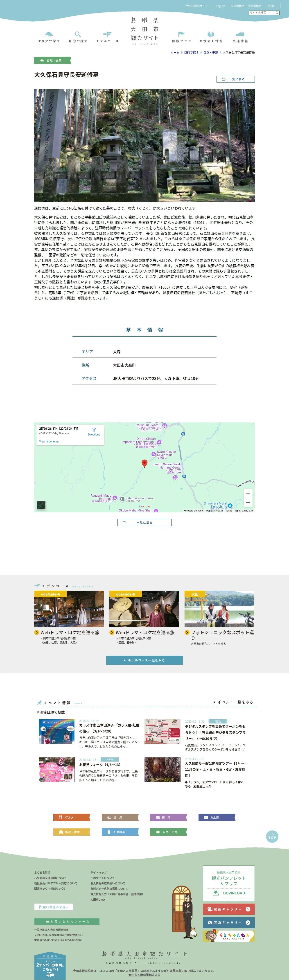The image size is (289, 980).
Task: Open 大久保間歩一般公開限定ツアー event thumbnail
Action: (162, 770)
